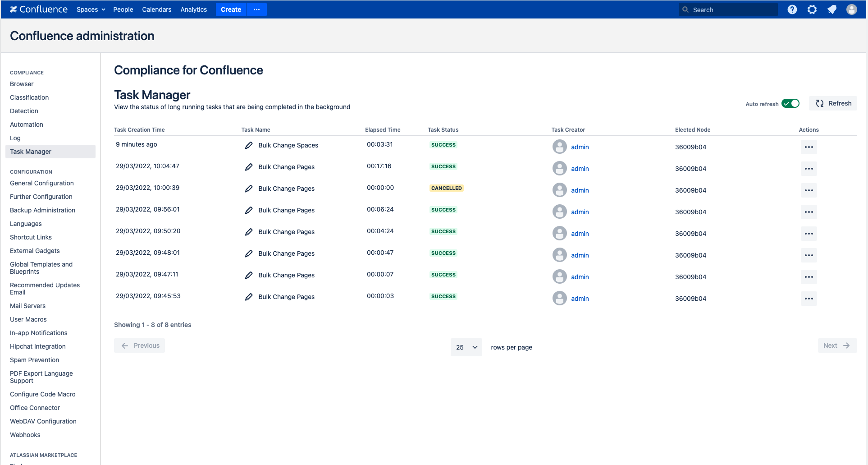
Task: Open the help question mark icon
Action: point(792,9)
